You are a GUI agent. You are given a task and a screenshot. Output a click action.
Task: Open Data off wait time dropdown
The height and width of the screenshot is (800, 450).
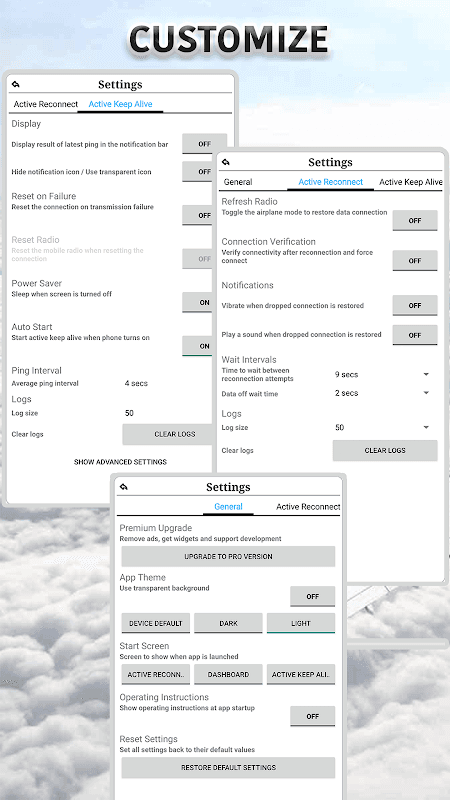pyautogui.click(x=383, y=393)
